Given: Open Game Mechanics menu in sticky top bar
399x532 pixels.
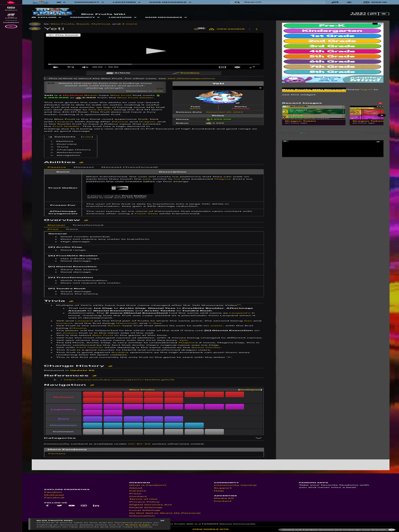Looking at the screenshot, I should coord(170,2).
